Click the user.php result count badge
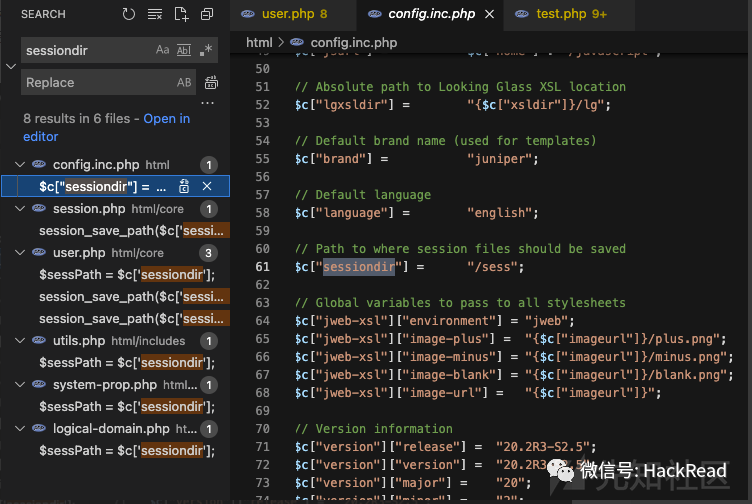 coord(209,253)
